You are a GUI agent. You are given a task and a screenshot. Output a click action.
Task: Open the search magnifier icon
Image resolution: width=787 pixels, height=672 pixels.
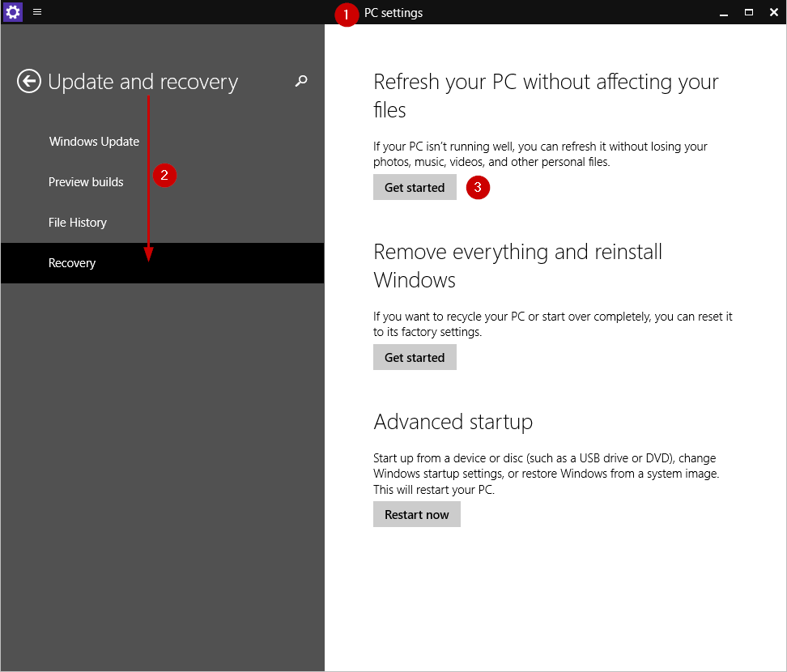[301, 81]
